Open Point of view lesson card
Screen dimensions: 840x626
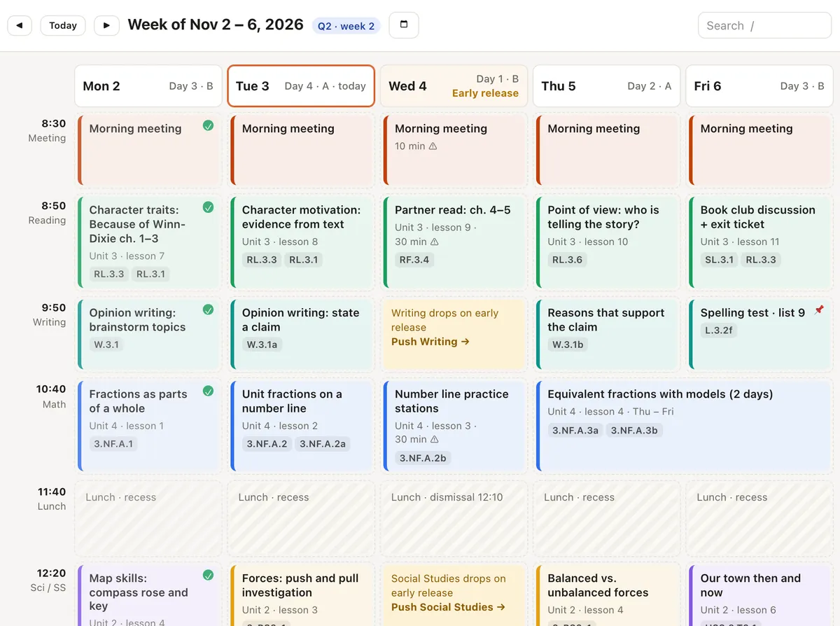point(606,242)
